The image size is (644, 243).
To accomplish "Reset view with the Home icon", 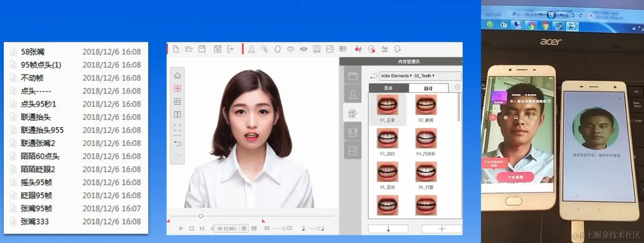I will (x=177, y=75).
